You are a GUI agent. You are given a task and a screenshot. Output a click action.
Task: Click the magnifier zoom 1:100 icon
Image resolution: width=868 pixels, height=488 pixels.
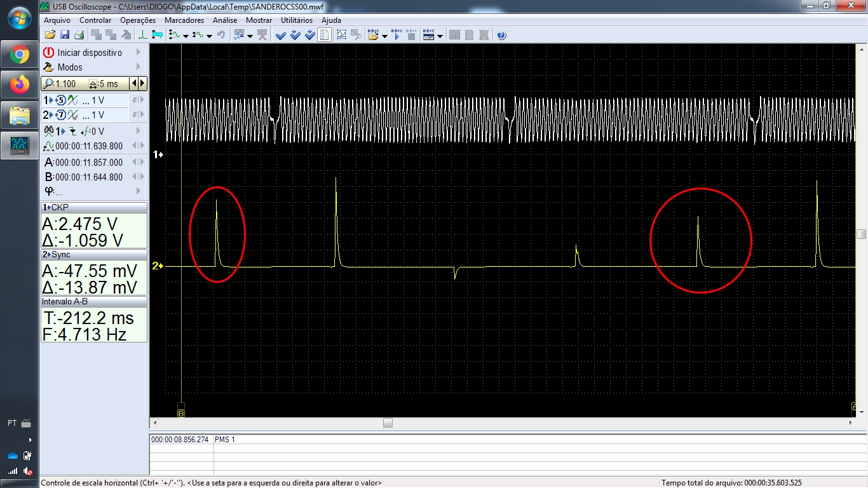click(x=48, y=84)
